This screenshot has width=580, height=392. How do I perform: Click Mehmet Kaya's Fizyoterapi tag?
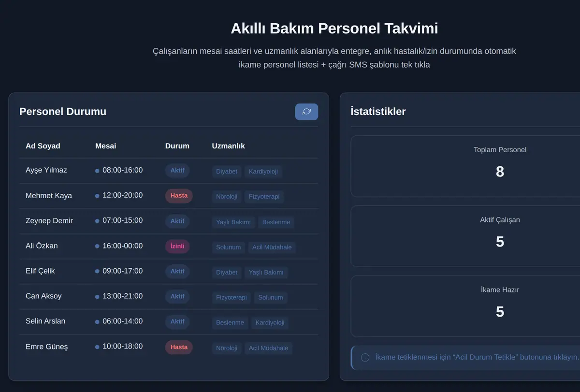click(x=264, y=197)
